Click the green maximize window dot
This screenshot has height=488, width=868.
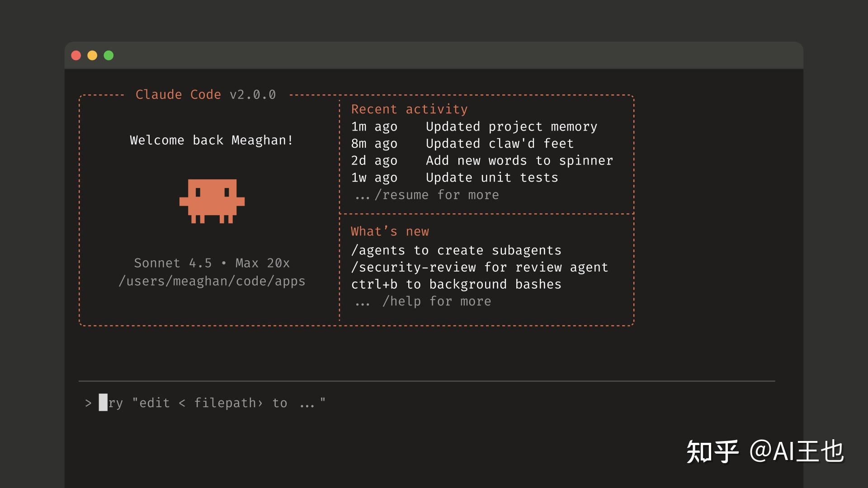coord(108,56)
